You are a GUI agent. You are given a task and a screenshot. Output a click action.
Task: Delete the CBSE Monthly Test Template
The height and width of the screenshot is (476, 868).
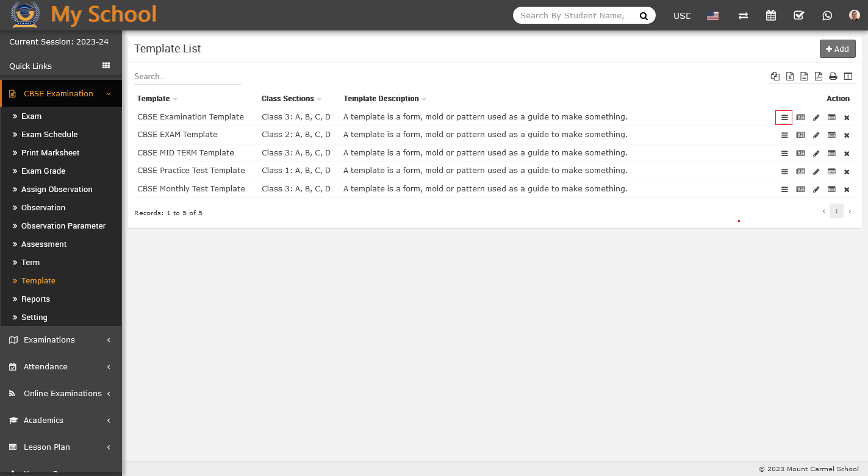pos(847,190)
